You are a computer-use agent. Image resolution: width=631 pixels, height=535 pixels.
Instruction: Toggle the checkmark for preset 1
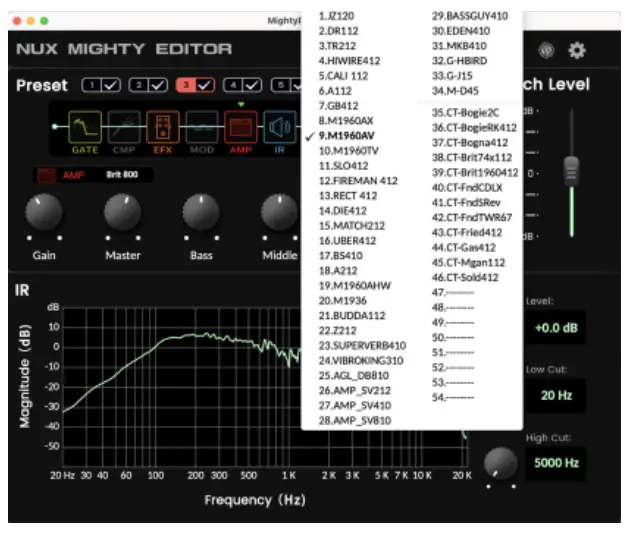(x=111, y=85)
